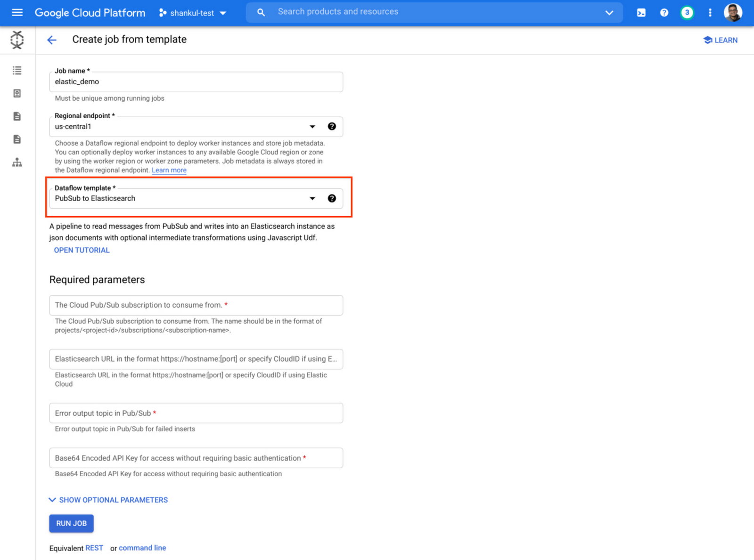Click the Create job from template heading
Viewport: 754px width, 560px height.
(130, 40)
